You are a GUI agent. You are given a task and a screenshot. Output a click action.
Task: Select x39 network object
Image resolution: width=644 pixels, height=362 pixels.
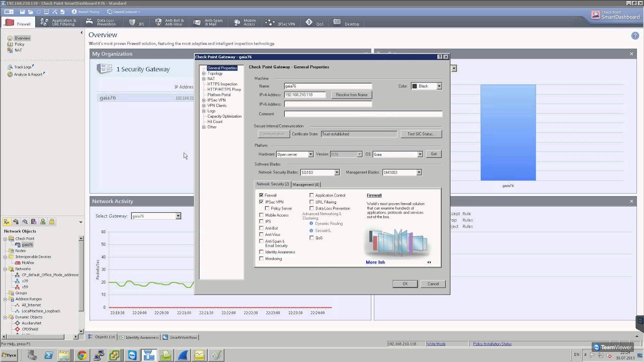pyautogui.click(x=25, y=281)
